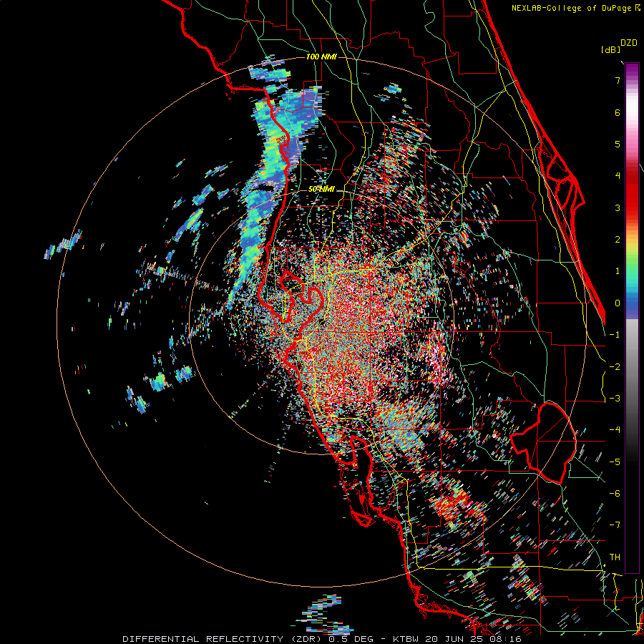Click the -3 dB tick label on scale
The width and height of the screenshot is (644, 644).
pos(615,399)
